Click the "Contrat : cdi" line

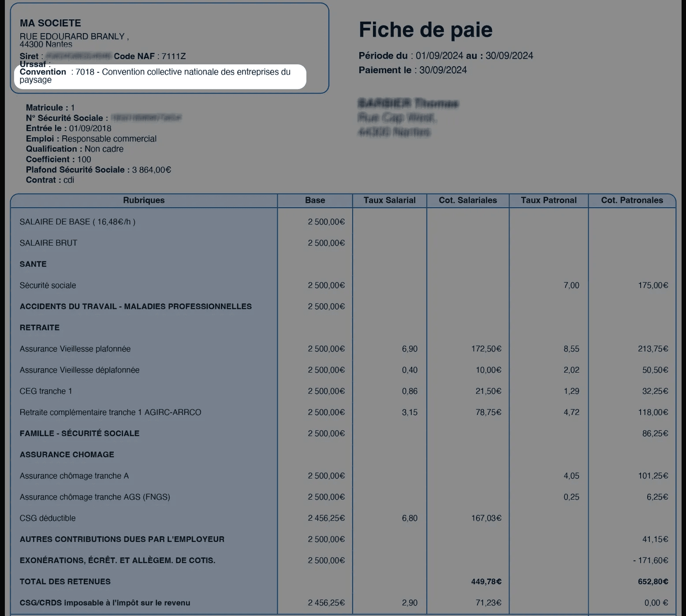[x=50, y=180]
